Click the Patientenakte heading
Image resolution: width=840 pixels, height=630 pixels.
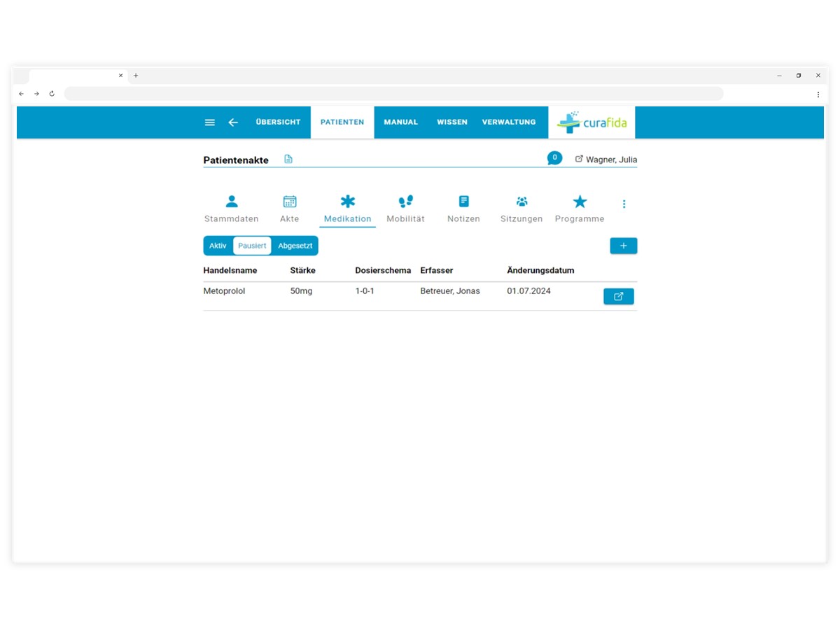pos(236,160)
